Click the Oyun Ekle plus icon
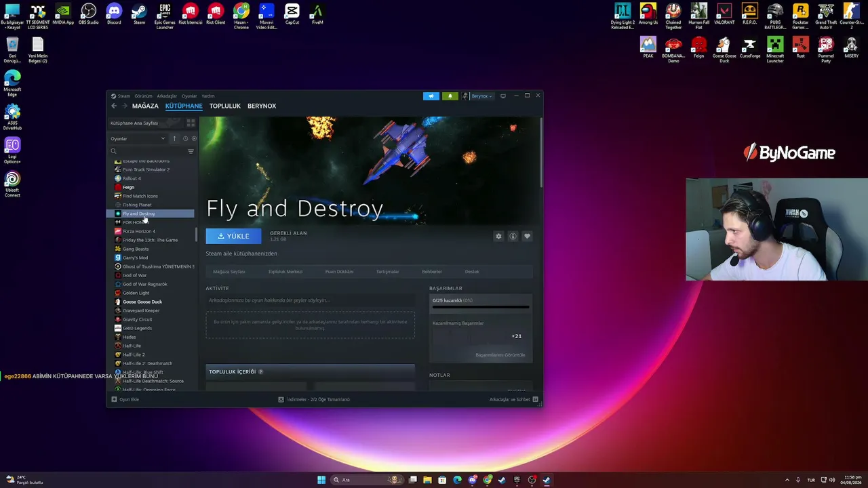The image size is (868, 488). point(114,399)
